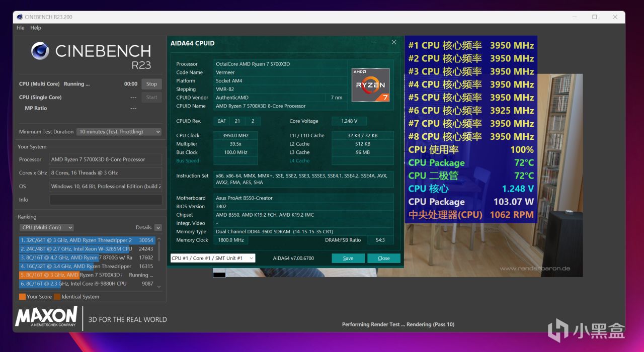Click the 7 nm process value
Viewport: 644px width, 352px height.
click(337, 98)
